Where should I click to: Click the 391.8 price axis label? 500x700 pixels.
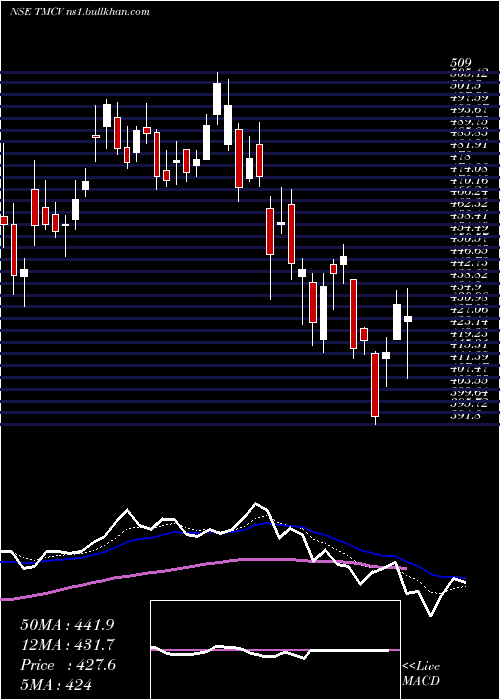tap(465, 417)
